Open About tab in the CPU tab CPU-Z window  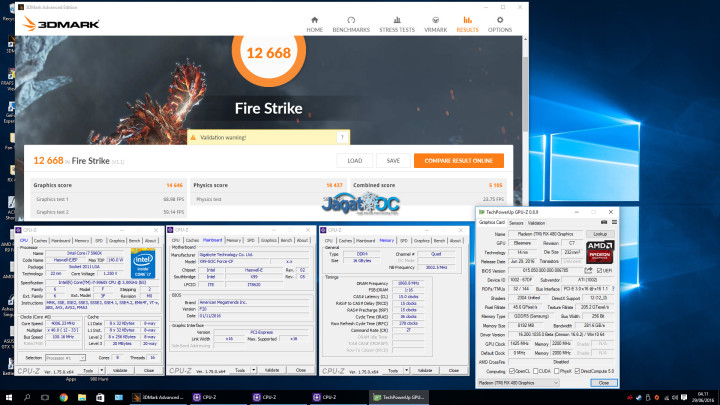point(150,241)
